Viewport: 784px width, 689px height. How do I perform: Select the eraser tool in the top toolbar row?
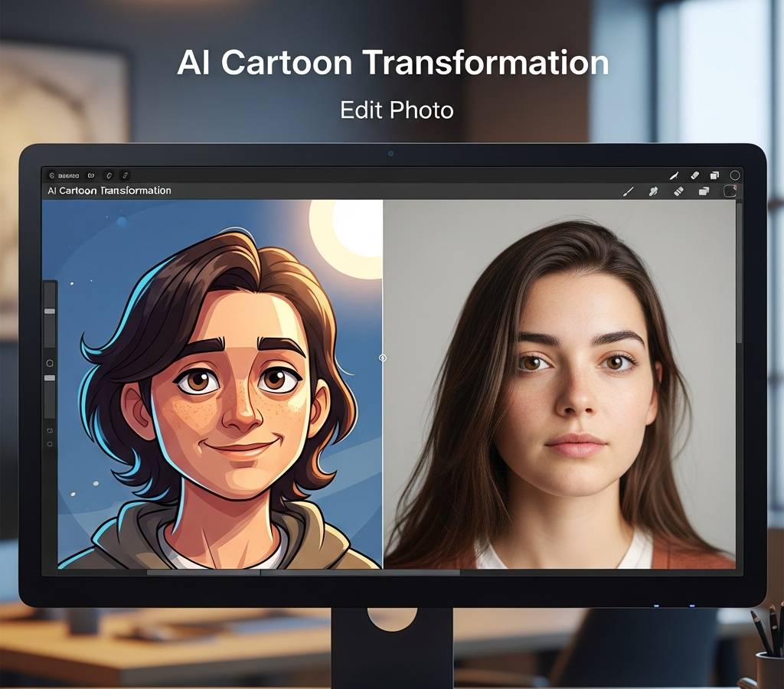[x=694, y=175]
